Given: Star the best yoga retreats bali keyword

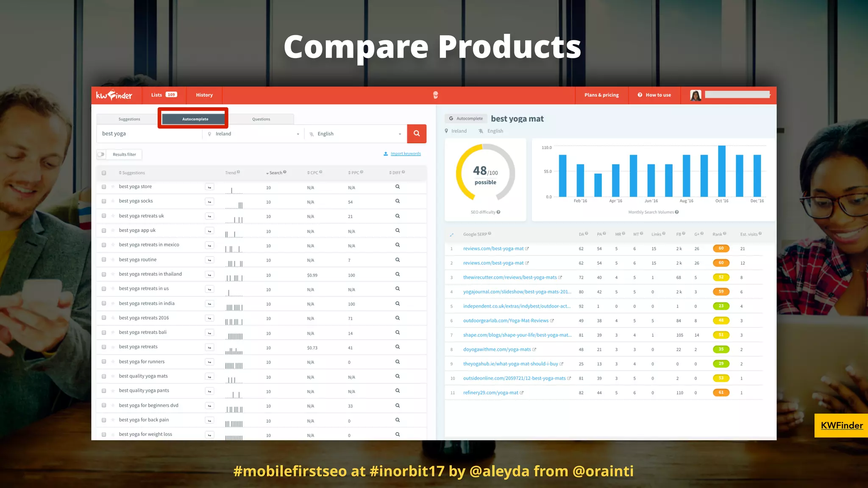Looking at the screenshot, I should pyautogui.click(x=113, y=333).
